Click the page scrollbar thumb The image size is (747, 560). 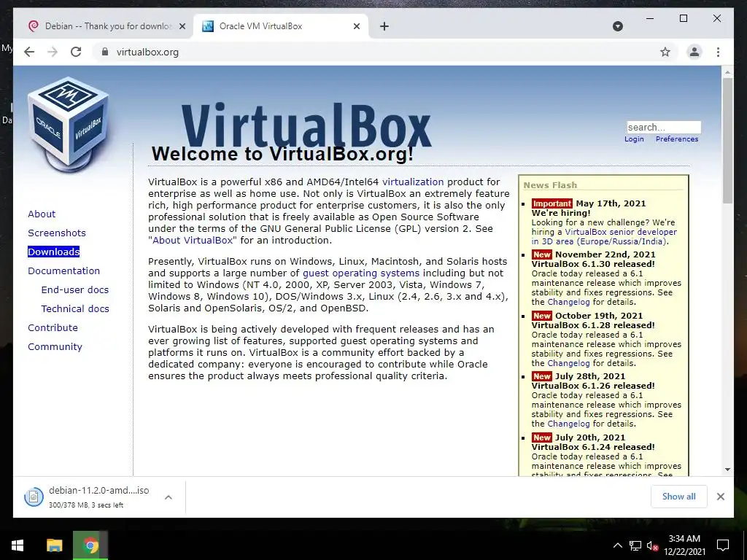(x=727, y=141)
